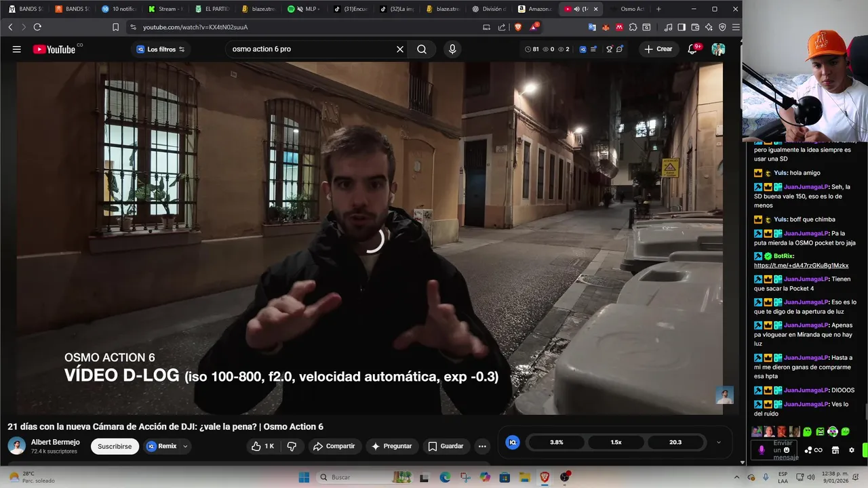Viewport: 868px width, 488px height.
Task: Bookmark this page in the address bar
Action: click(115, 27)
